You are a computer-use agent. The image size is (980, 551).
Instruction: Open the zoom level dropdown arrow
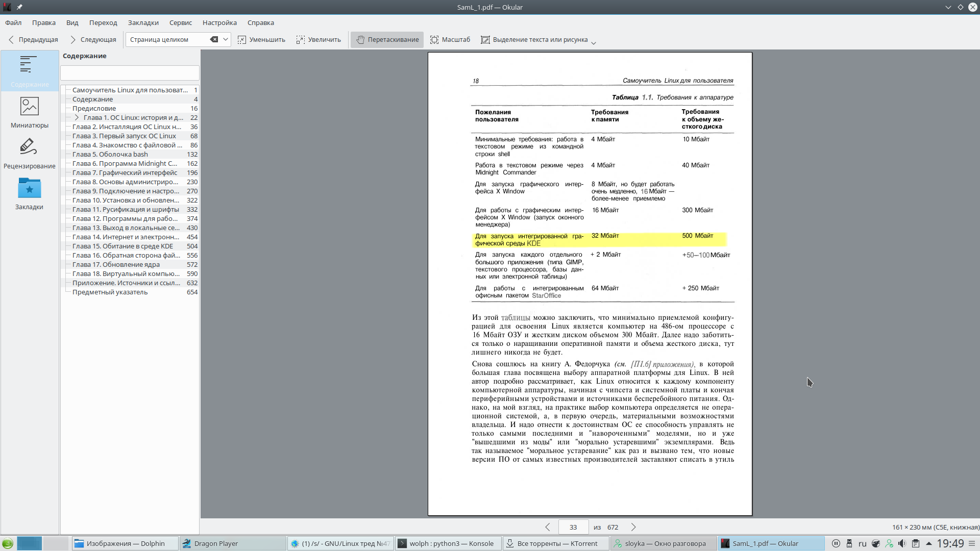tap(226, 39)
